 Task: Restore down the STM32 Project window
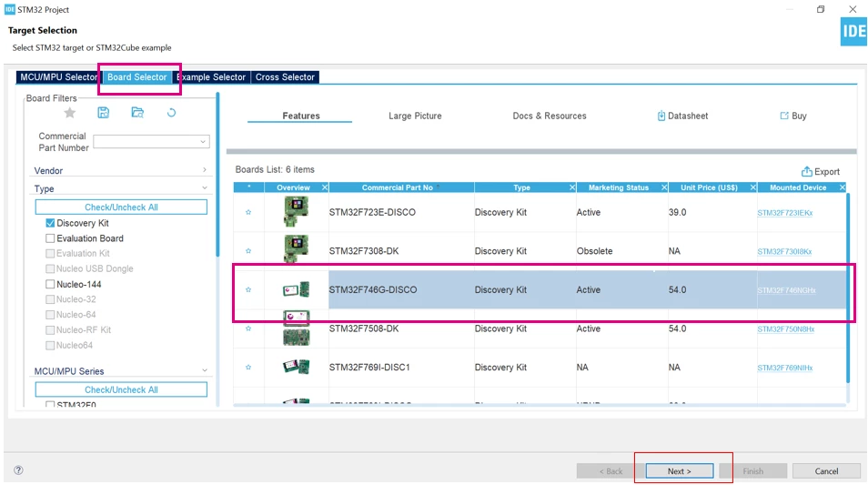821,9
